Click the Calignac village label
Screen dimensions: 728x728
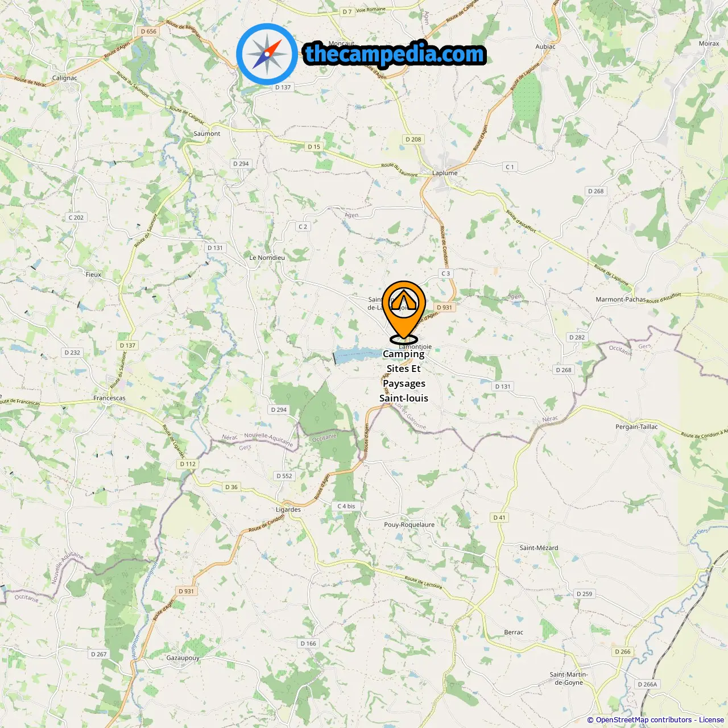[64, 78]
